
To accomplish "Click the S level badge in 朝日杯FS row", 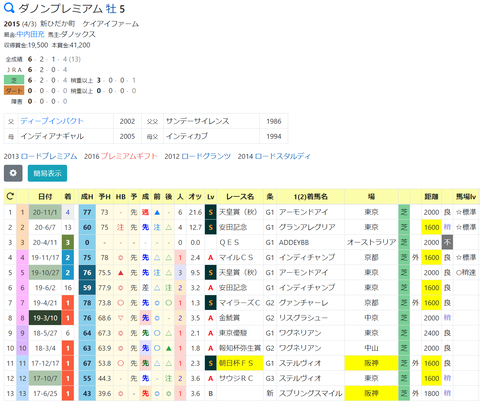I will click(x=211, y=363).
